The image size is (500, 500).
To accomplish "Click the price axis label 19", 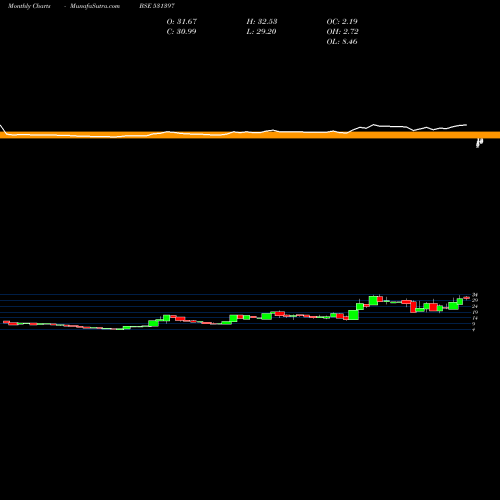I will click(x=475, y=312).
